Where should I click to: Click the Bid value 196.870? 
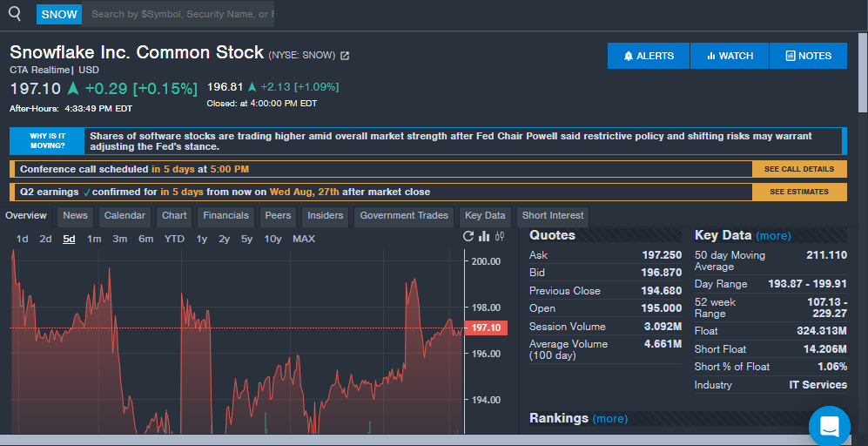coord(662,273)
